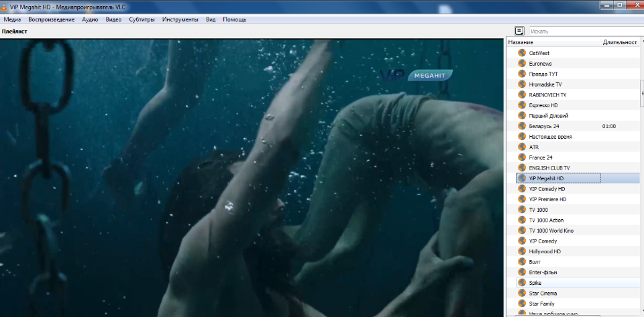The height and width of the screenshot is (317, 644).
Task: Select the Hollywood HD channel name
Action: 545,251
